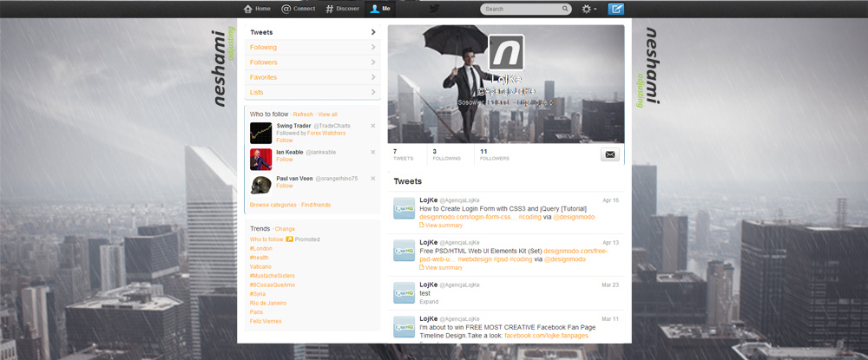This screenshot has width=868, height=360.
Task: Click the chevron beside Following
Action: tap(373, 47)
